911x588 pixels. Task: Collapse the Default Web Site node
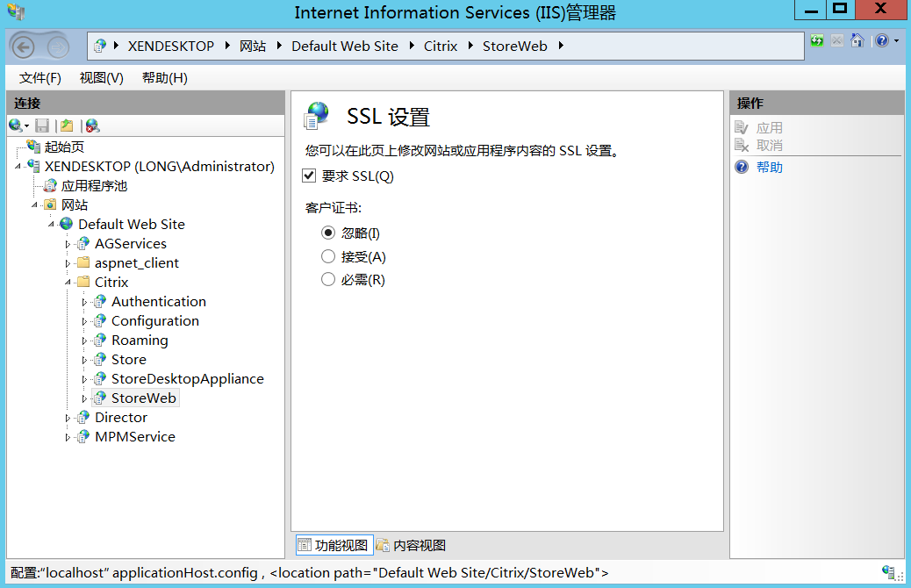52,225
